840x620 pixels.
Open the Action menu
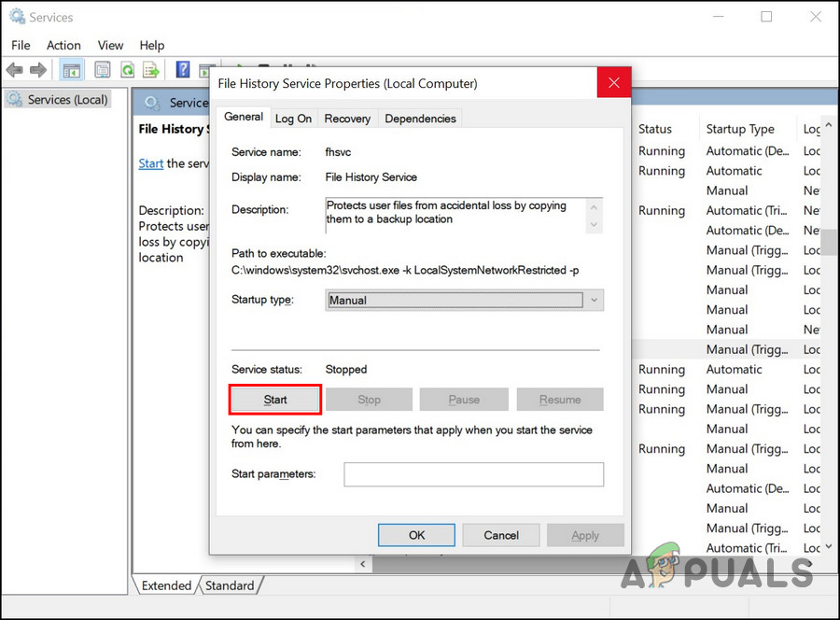[x=63, y=46]
